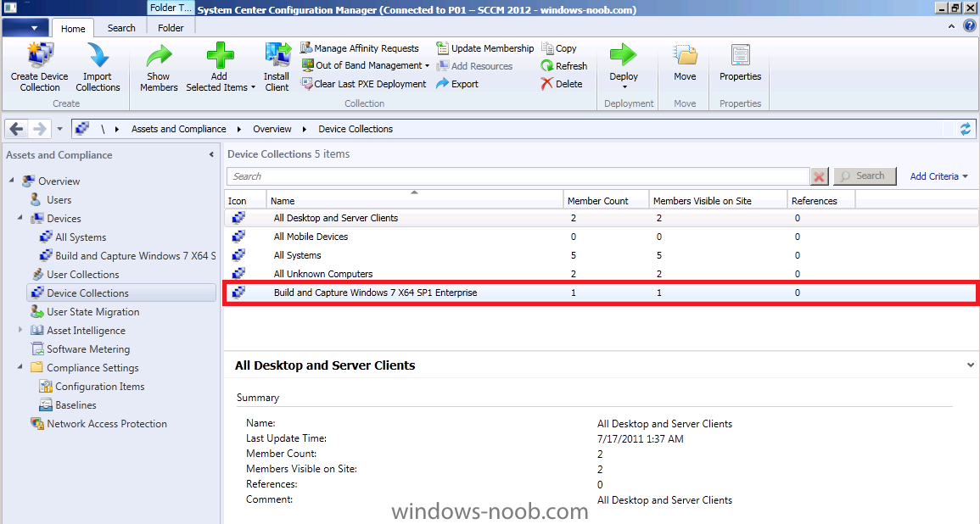Click the Back navigation arrow
Image resolution: width=980 pixels, height=524 pixels.
pyautogui.click(x=16, y=129)
